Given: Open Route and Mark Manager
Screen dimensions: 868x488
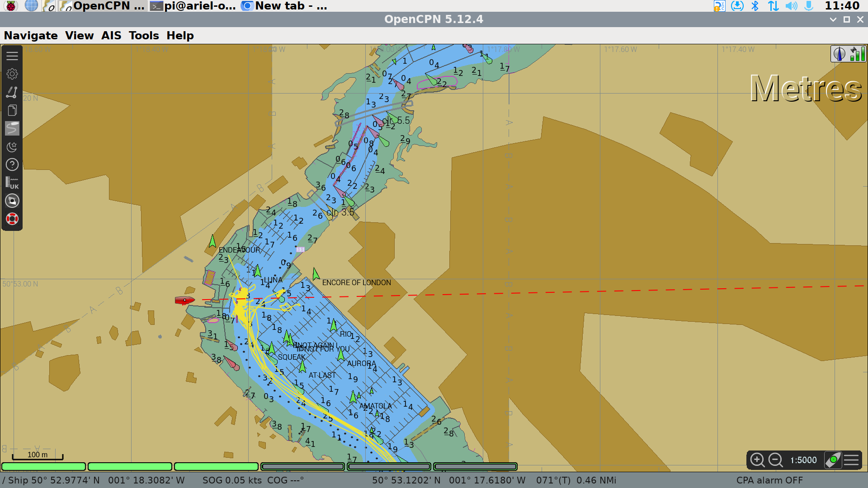Looking at the screenshot, I should tap(12, 110).
